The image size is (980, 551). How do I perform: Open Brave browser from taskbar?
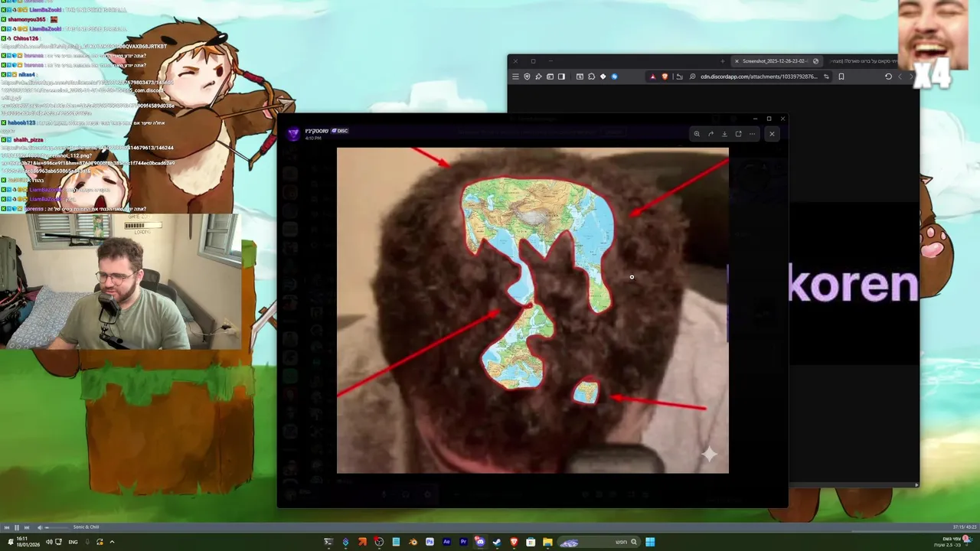pyautogui.click(x=514, y=542)
